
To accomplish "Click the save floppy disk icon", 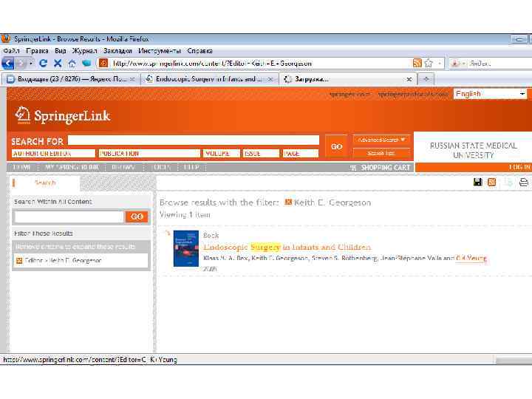I will (x=478, y=183).
